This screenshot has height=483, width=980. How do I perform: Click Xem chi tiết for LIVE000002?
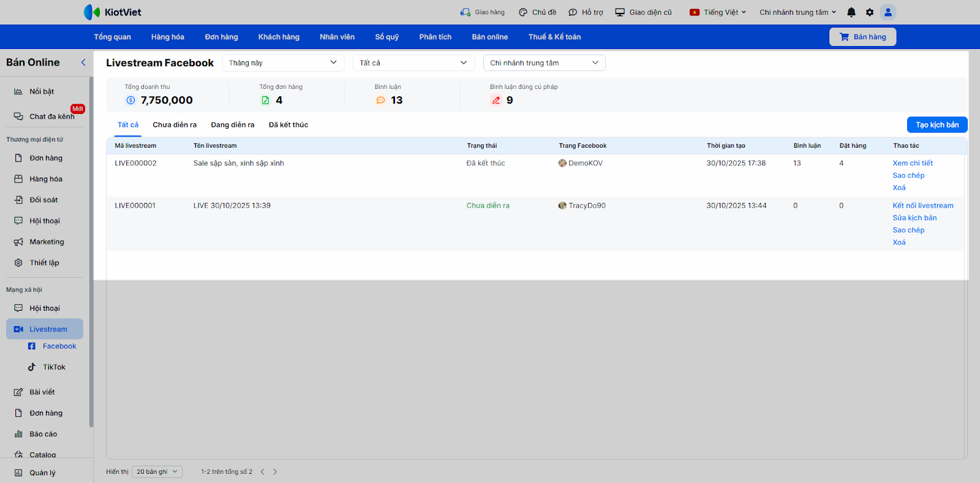click(x=913, y=163)
